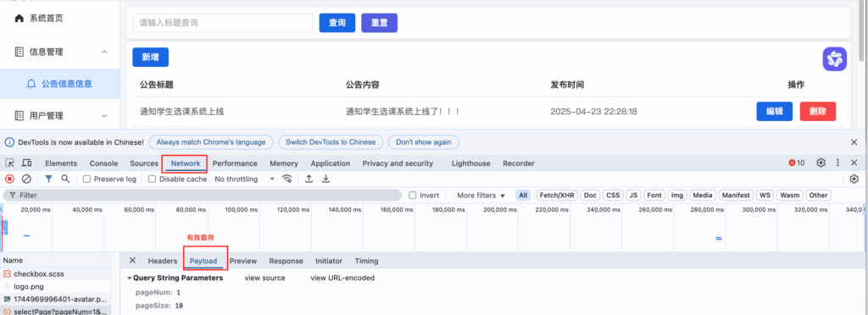868x315 pixels.
Task: Open the More filters dropdown
Action: (481, 195)
